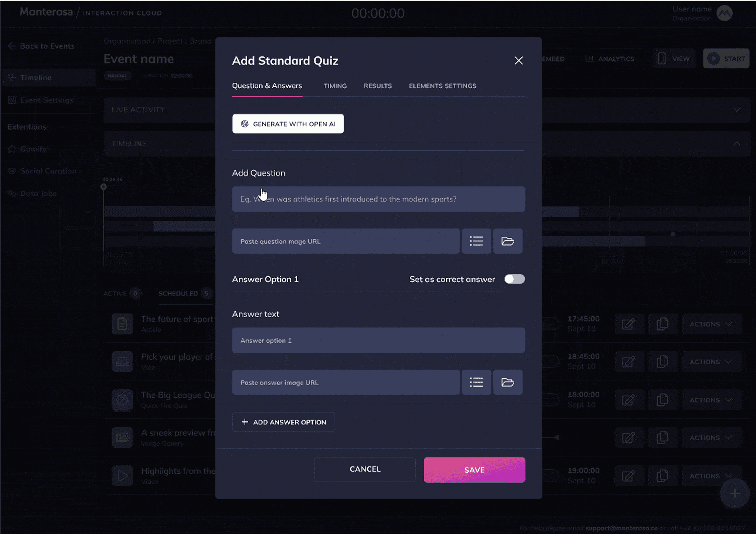Image resolution: width=756 pixels, height=534 pixels.
Task: Open Actions dropdown for 18:00:00 item
Action: tap(711, 400)
